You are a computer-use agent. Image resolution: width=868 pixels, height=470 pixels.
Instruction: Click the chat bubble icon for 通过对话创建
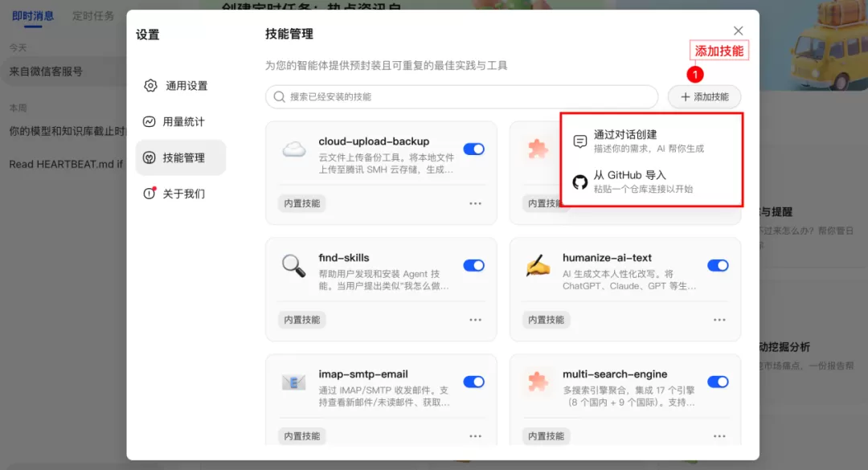click(579, 141)
